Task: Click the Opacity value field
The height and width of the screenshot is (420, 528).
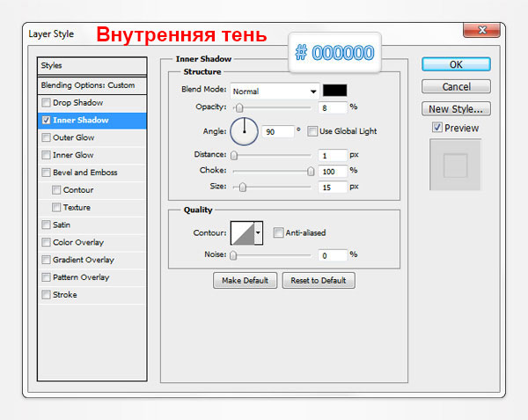Action: (333, 107)
